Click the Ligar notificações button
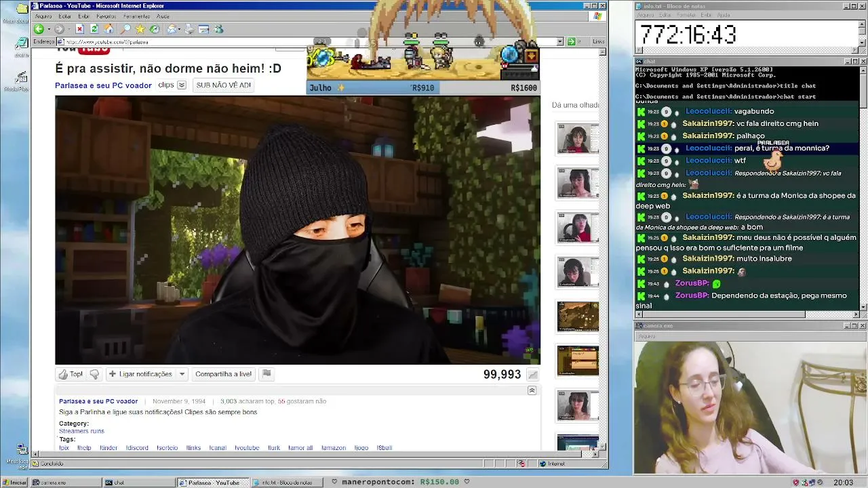Image resolution: width=868 pixels, height=488 pixels. (140, 374)
